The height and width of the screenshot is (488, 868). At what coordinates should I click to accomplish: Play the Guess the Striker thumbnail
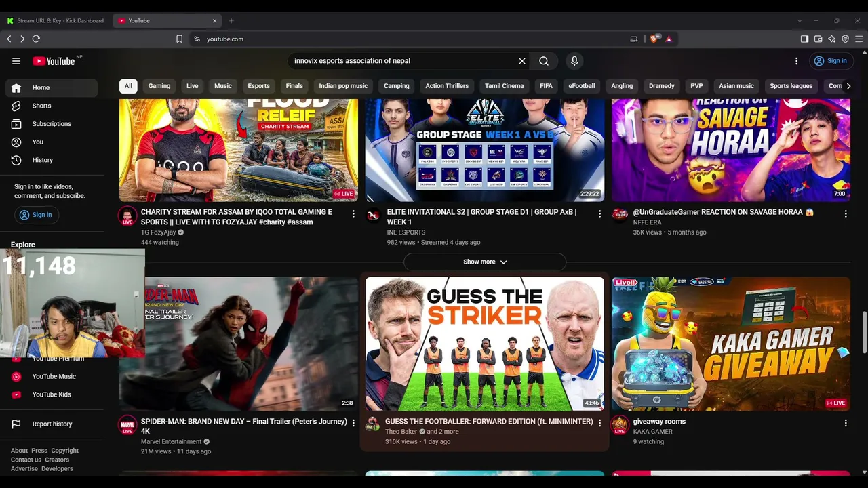pos(485,344)
